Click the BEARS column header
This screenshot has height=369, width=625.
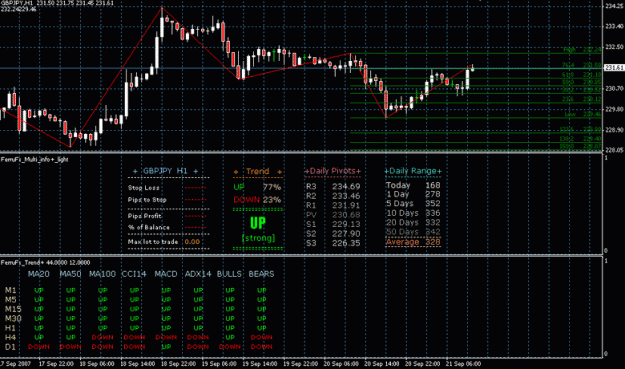(261, 274)
